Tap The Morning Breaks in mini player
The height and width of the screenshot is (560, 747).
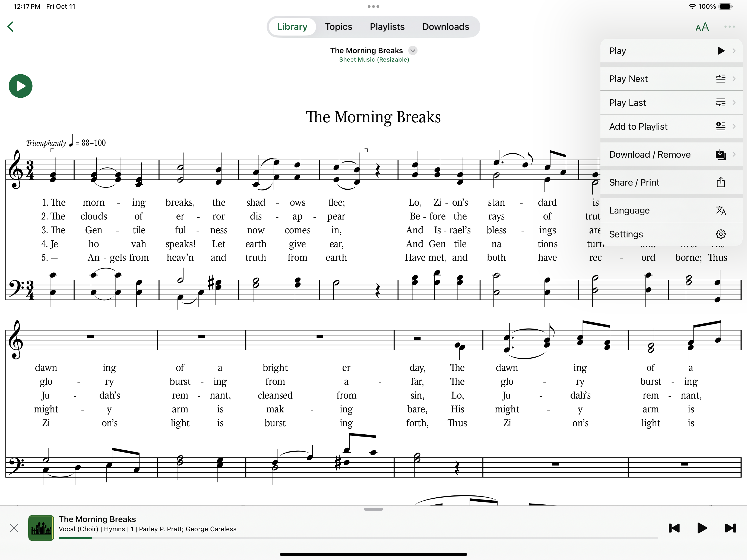[97, 519]
